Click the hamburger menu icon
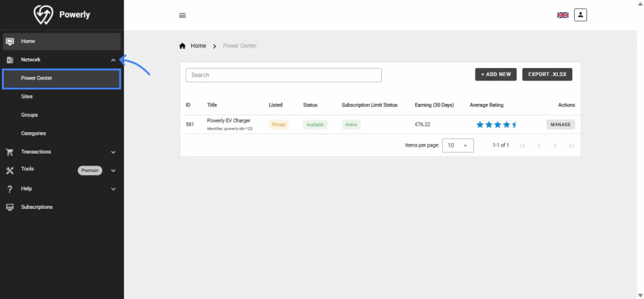 tap(182, 15)
